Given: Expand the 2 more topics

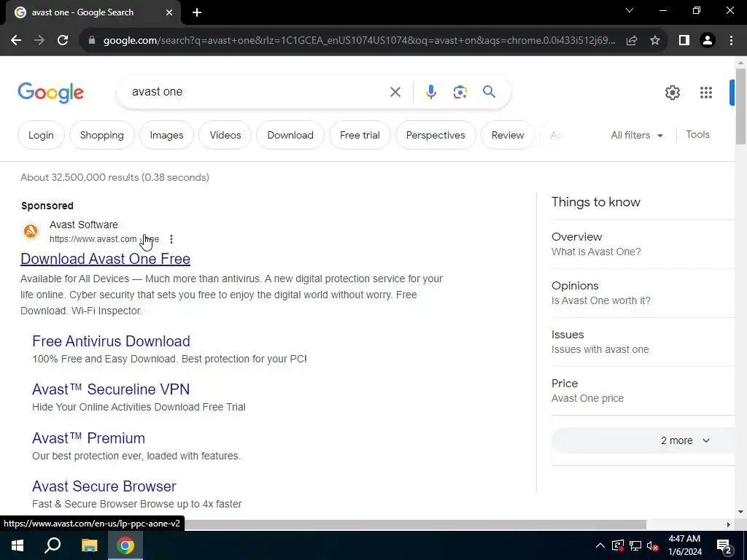Looking at the screenshot, I should click(x=643, y=441).
